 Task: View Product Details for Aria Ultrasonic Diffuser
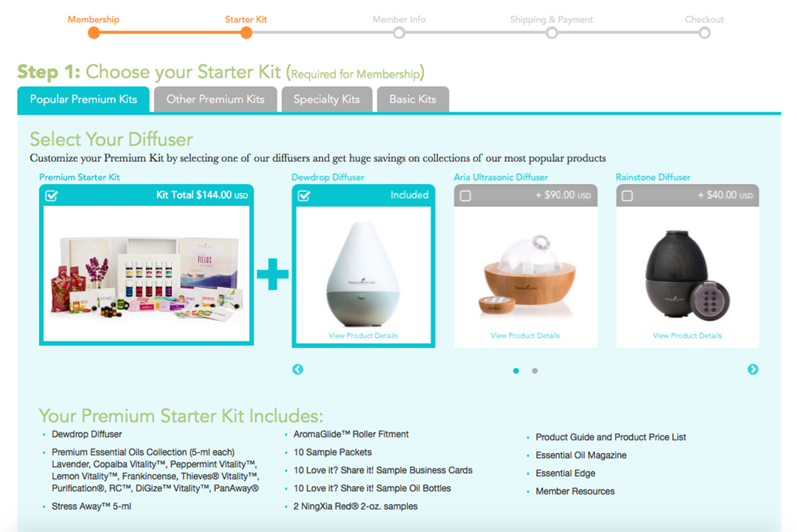coord(525,335)
